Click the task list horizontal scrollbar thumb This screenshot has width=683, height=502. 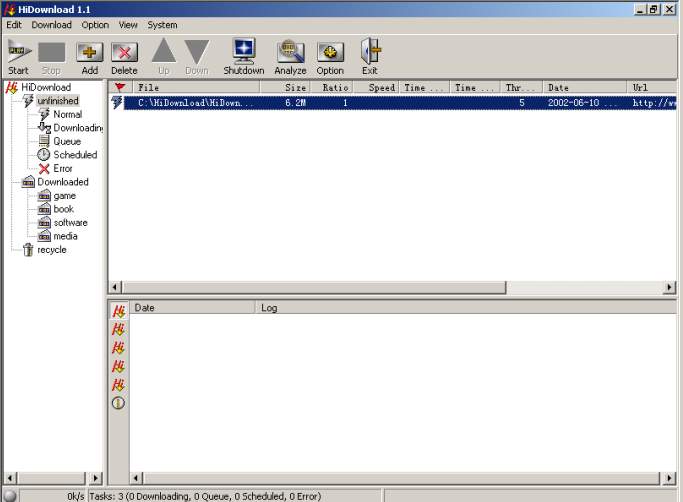314,287
